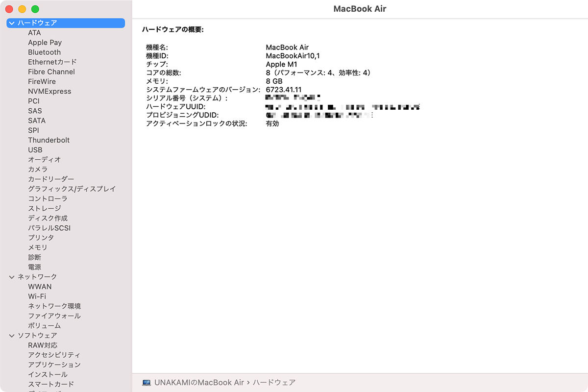Select カメラ in the sidebar
This screenshot has height=392, width=588.
point(38,170)
